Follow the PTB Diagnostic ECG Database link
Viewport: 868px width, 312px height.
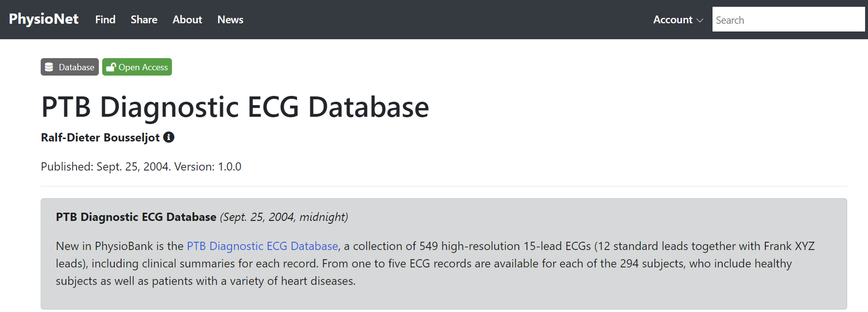click(262, 246)
